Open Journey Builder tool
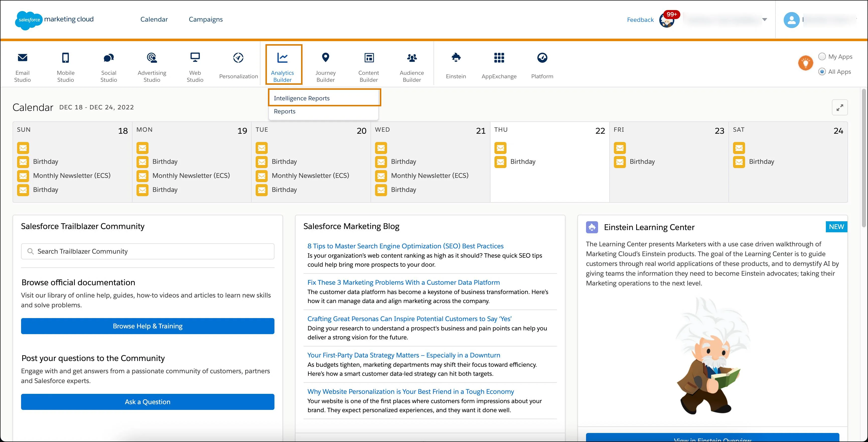 point(325,64)
